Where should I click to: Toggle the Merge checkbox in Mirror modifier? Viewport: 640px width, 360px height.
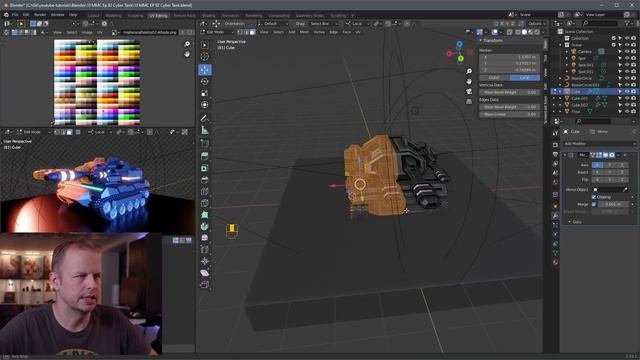pyautogui.click(x=594, y=204)
